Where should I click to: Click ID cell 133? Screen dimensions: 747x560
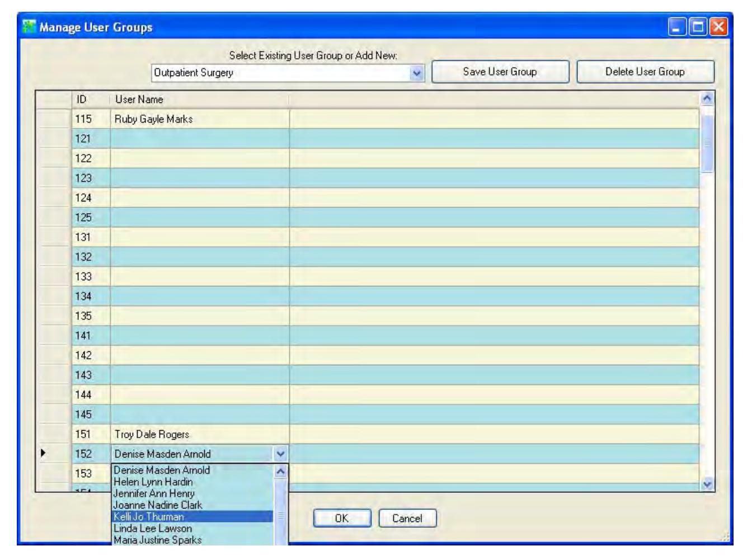point(91,277)
